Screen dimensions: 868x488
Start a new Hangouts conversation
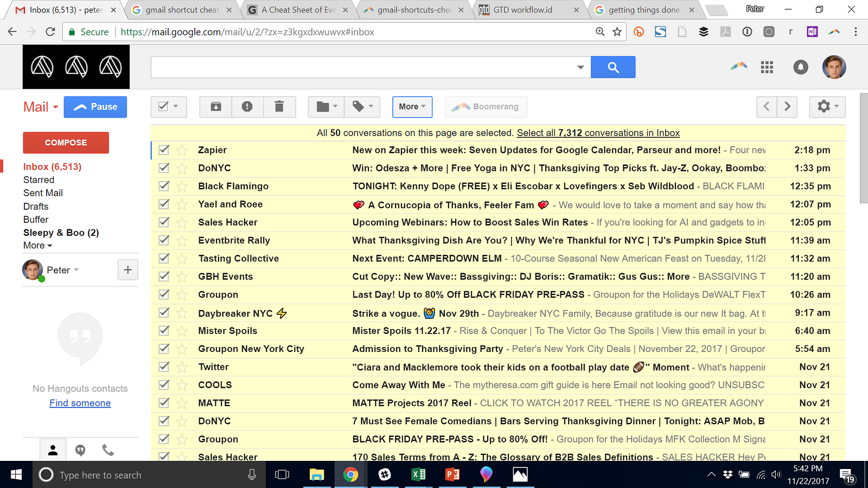(x=128, y=269)
